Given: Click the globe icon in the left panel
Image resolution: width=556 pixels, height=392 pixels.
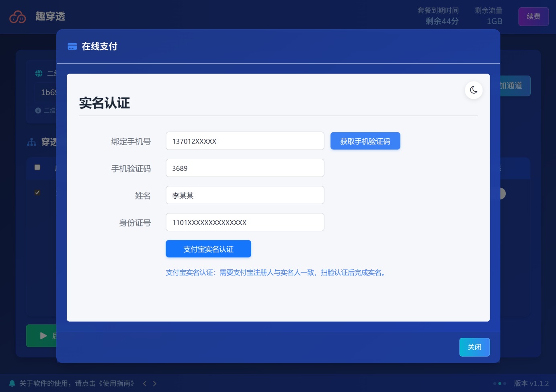Looking at the screenshot, I should tap(38, 73).
